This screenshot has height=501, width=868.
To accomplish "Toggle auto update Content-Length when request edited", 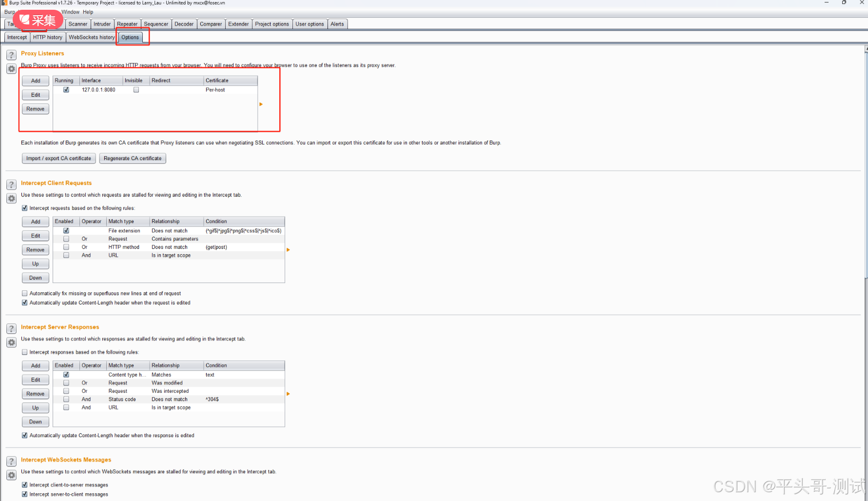I will pyautogui.click(x=24, y=302).
